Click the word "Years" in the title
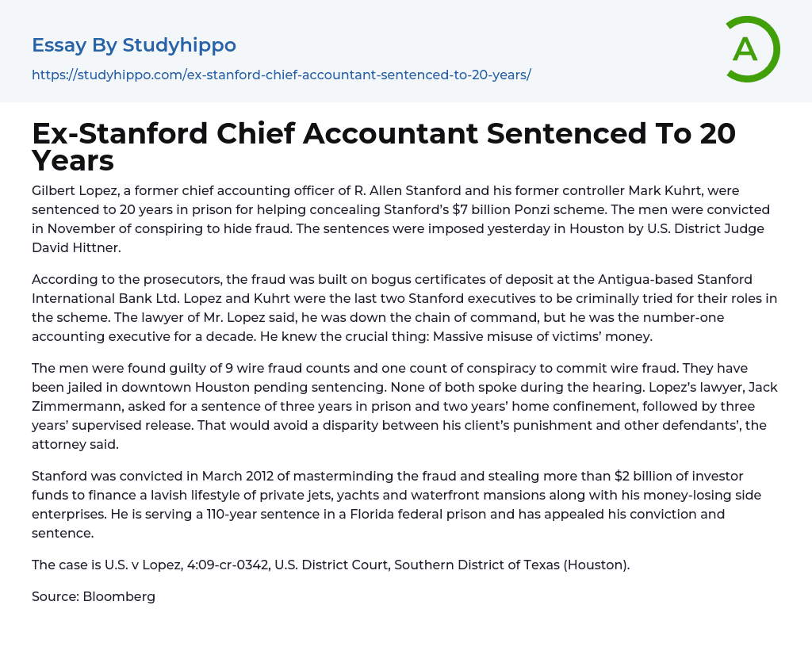The width and height of the screenshot is (812, 651). coord(73,161)
